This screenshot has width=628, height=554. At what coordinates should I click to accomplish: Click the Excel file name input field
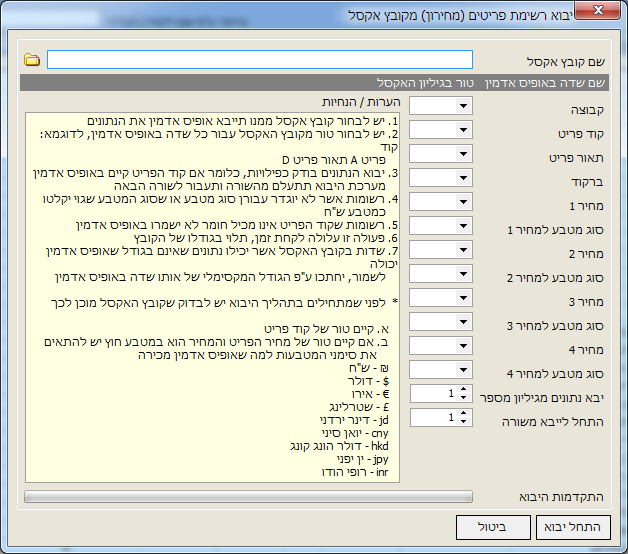click(x=259, y=60)
